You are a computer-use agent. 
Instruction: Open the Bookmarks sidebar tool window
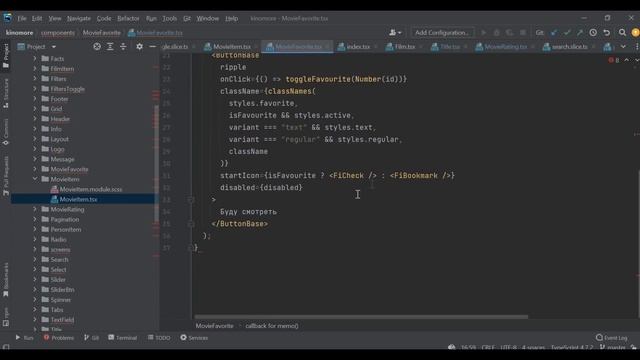6,280
